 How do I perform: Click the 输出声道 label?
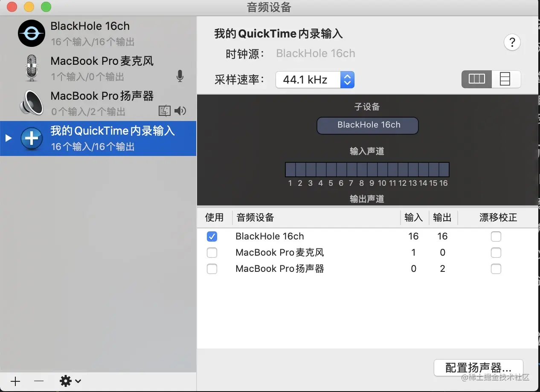point(367,199)
